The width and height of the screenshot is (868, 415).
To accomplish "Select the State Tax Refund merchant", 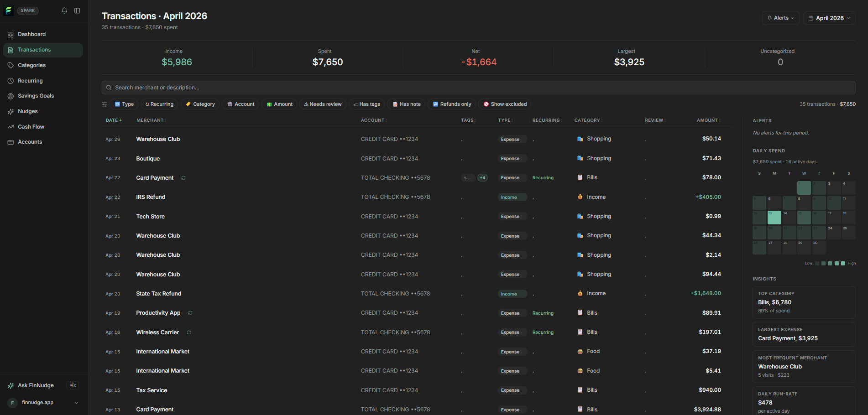I will (158, 294).
